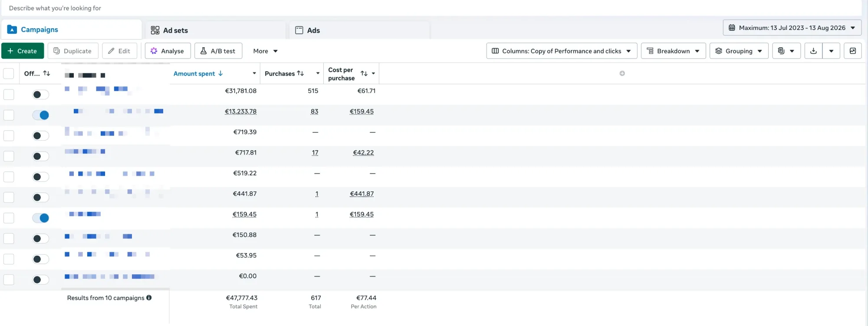Image resolution: width=868 pixels, height=326 pixels.
Task: Sort by the Off/On column arrows
Action: point(46,73)
